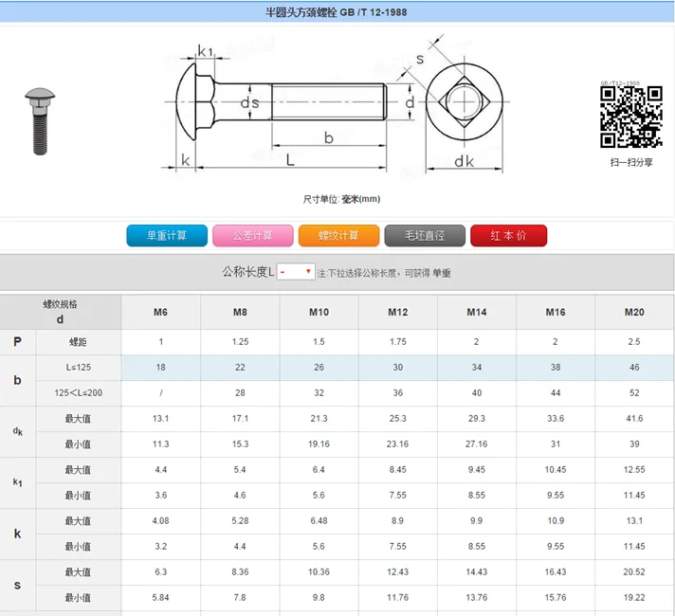
Task: Select the M20 column header
Action: [x=634, y=312]
